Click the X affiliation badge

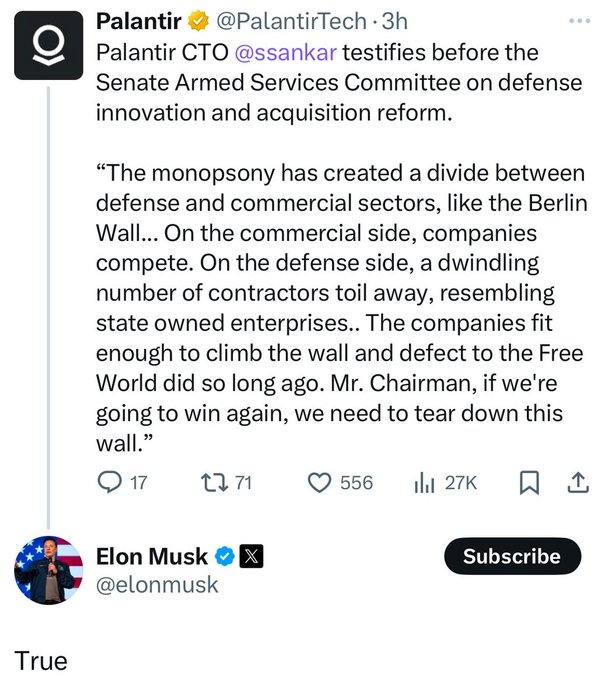(x=253, y=557)
